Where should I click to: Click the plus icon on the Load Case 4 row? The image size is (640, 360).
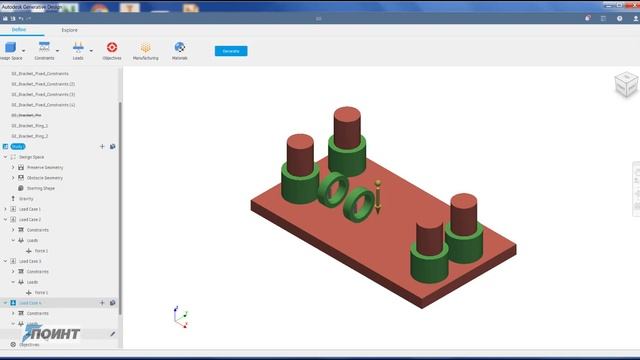coord(102,303)
